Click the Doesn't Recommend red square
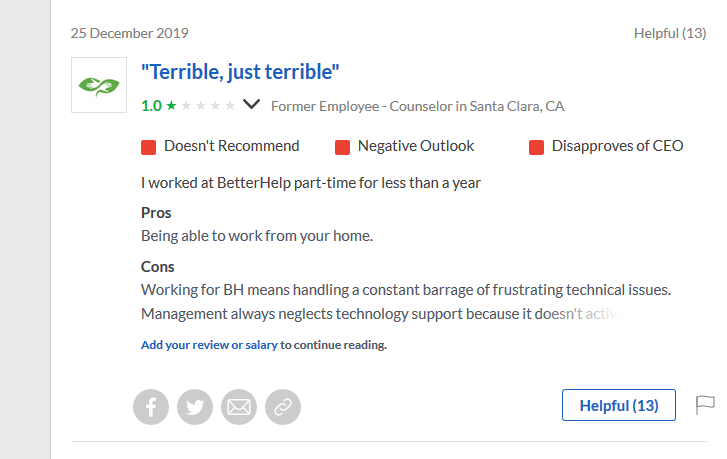This screenshot has height=459, width=727. (149, 147)
